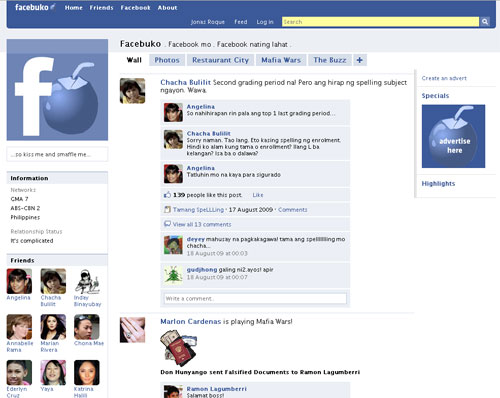500x398 pixels.
Task: Switch to the Wall tab
Action: click(x=134, y=60)
